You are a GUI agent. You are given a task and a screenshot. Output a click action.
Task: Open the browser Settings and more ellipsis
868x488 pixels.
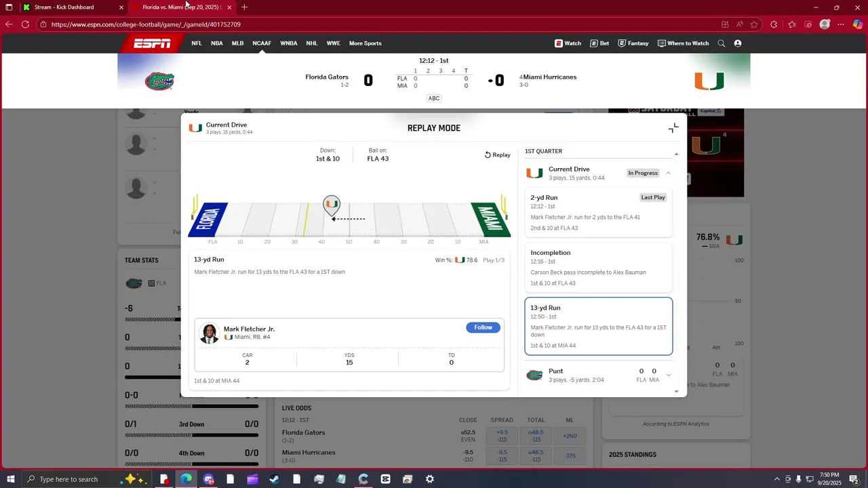(x=841, y=24)
